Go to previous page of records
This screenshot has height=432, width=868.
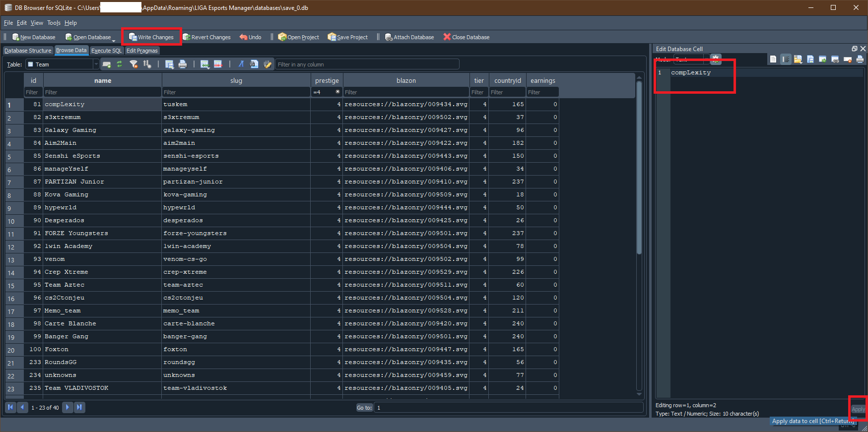(22, 407)
